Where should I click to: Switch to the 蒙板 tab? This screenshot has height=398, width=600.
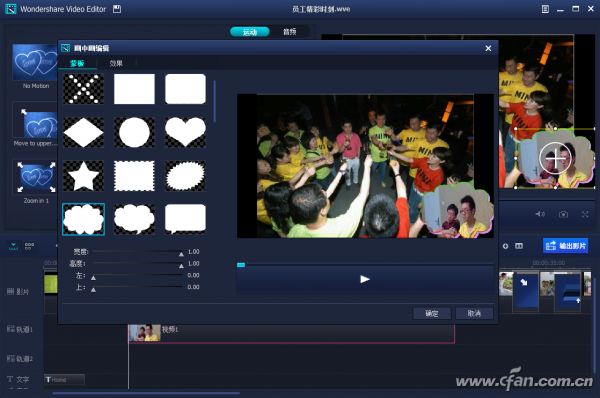(77, 63)
